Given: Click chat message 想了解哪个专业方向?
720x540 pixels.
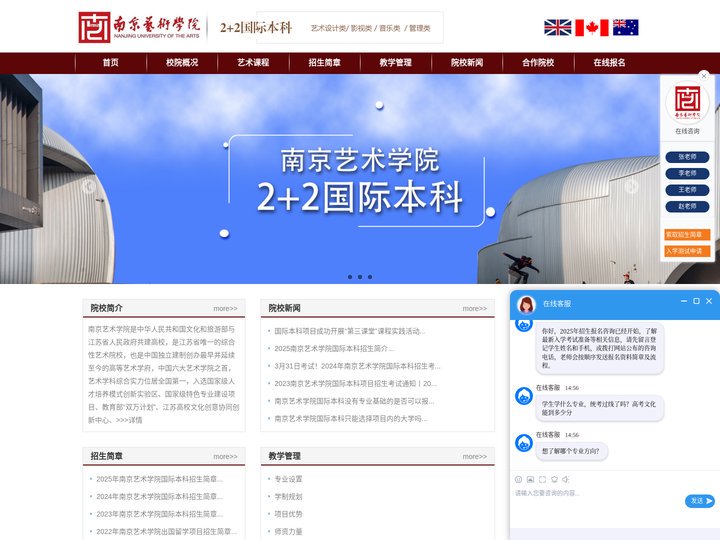Looking at the screenshot, I should click(571, 451).
